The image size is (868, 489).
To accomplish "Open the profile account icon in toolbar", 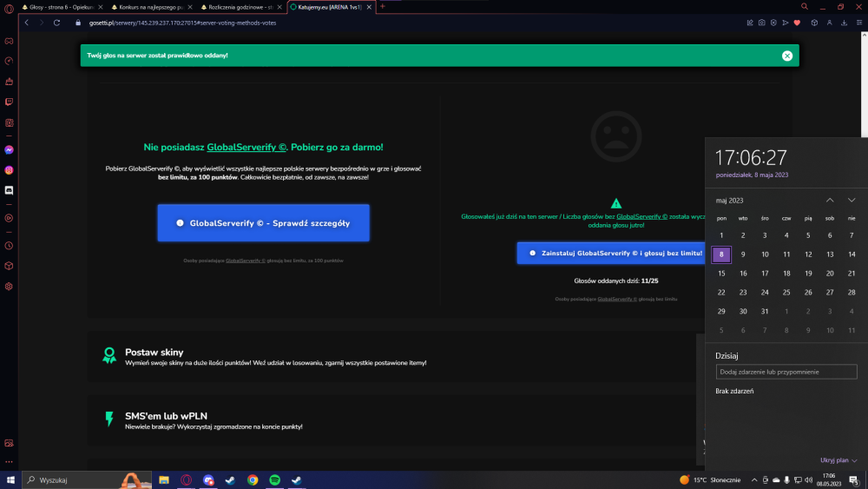I will 829,23.
